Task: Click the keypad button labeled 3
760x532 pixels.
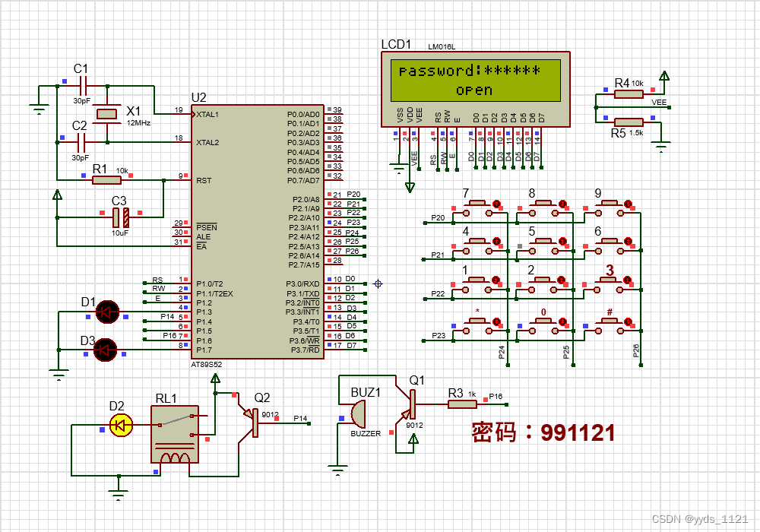Action: (610, 284)
